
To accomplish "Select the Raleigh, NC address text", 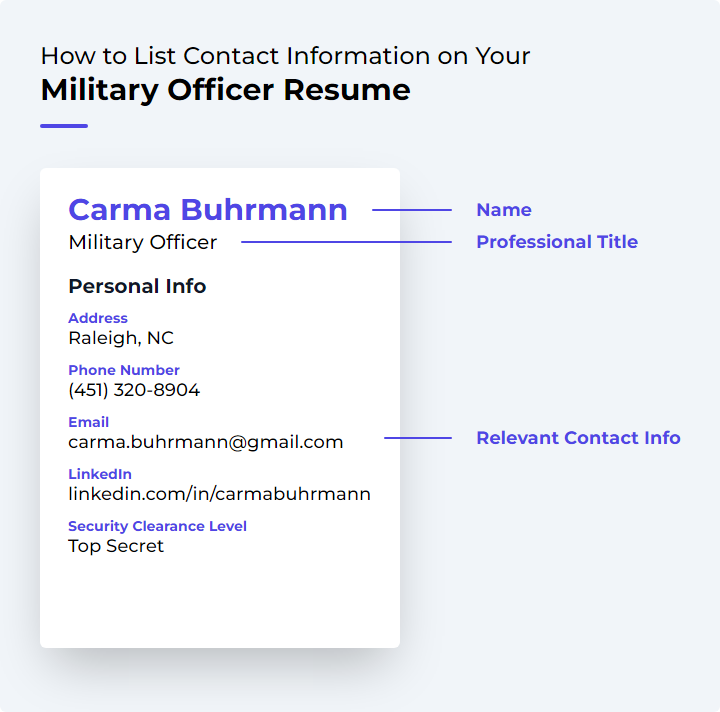I will click(121, 338).
